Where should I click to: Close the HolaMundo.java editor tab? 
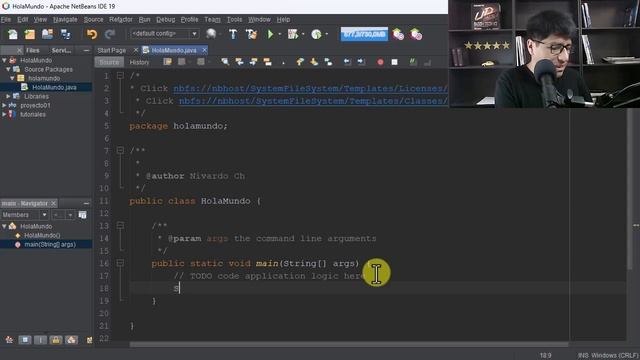pyautogui.click(x=204, y=50)
